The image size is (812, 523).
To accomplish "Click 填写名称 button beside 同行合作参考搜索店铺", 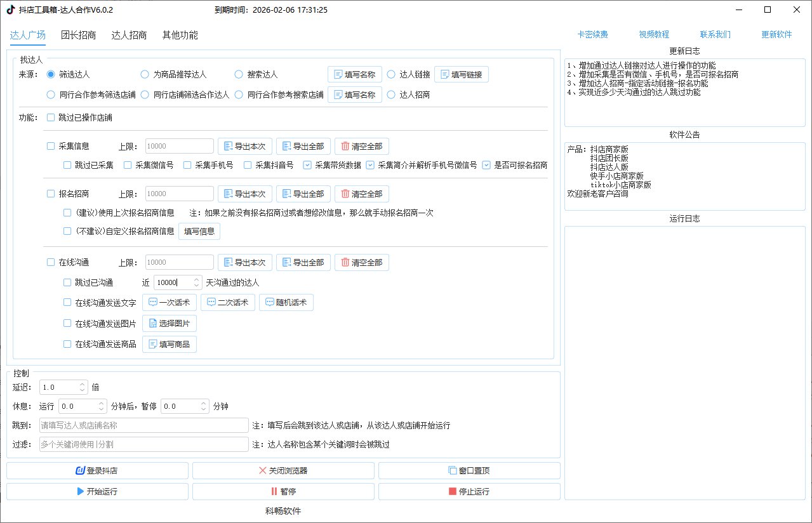I will pyautogui.click(x=354, y=95).
